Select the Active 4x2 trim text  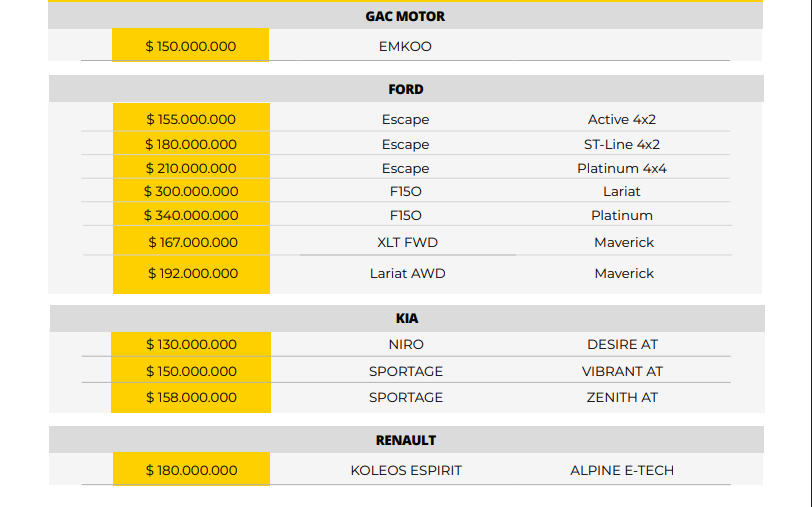(621, 119)
